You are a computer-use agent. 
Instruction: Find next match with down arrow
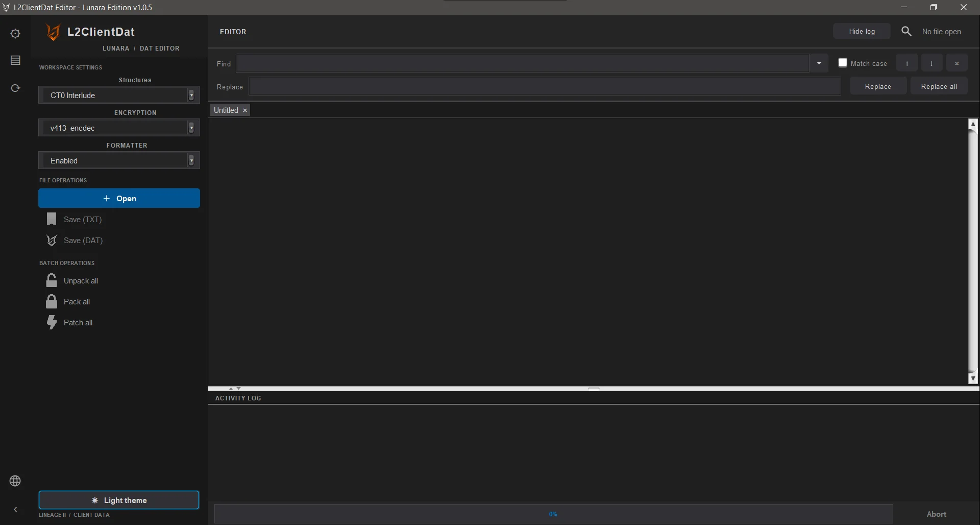(932, 63)
